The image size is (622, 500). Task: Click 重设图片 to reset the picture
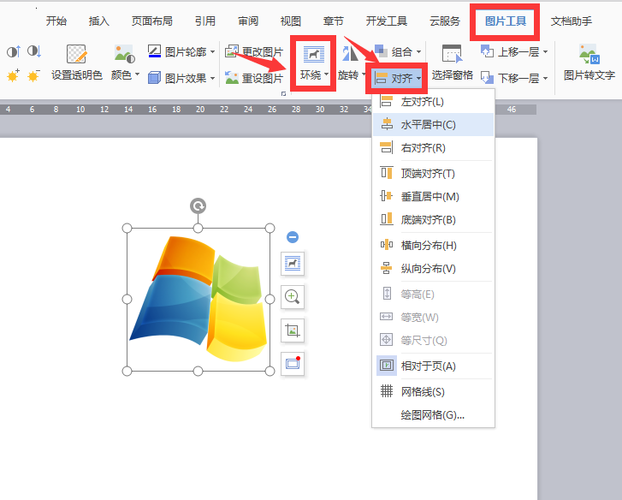254,78
